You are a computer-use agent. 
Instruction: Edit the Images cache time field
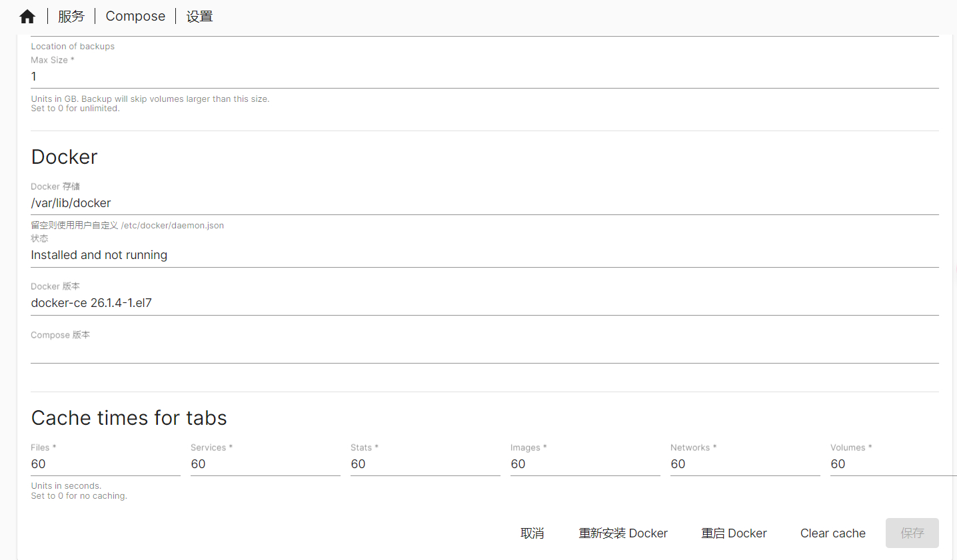585,464
